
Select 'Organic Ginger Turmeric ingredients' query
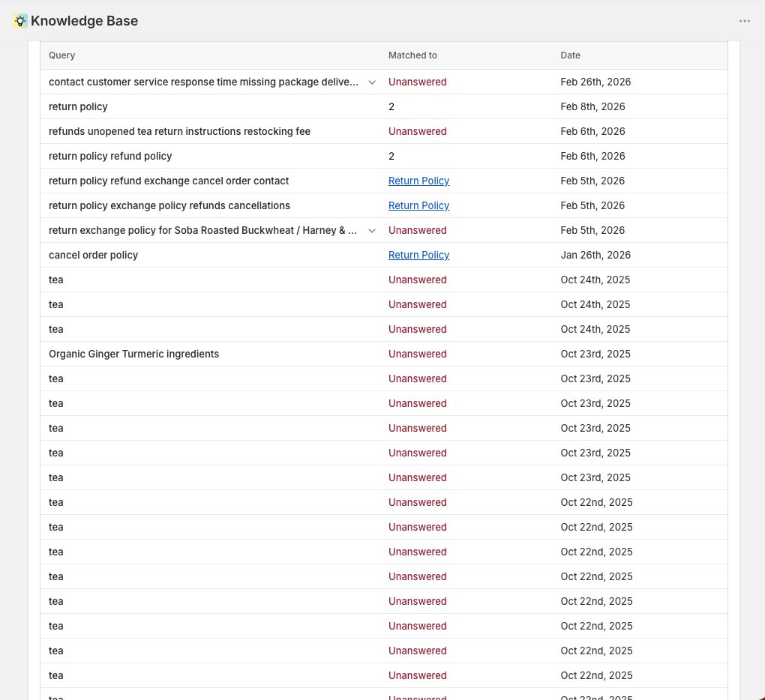click(133, 354)
